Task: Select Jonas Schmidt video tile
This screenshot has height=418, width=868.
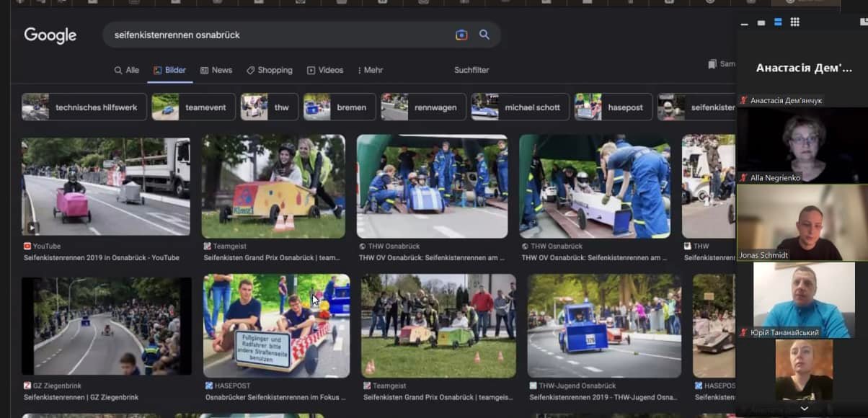Action: pyautogui.click(x=802, y=222)
